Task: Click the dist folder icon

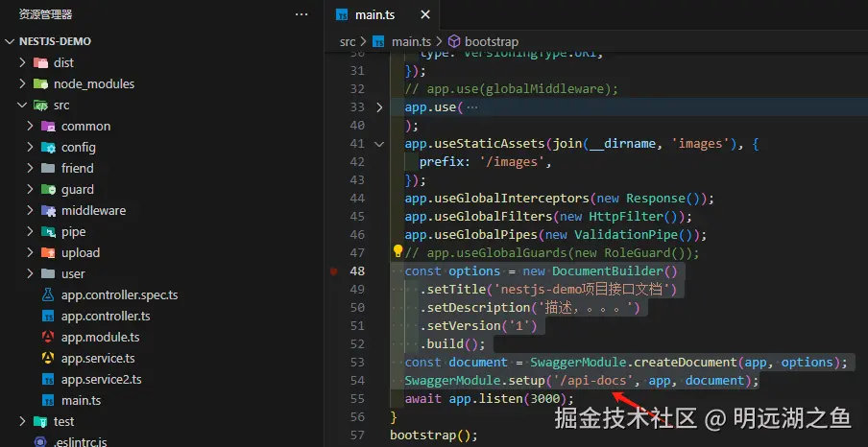Action: click(x=40, y=62)
